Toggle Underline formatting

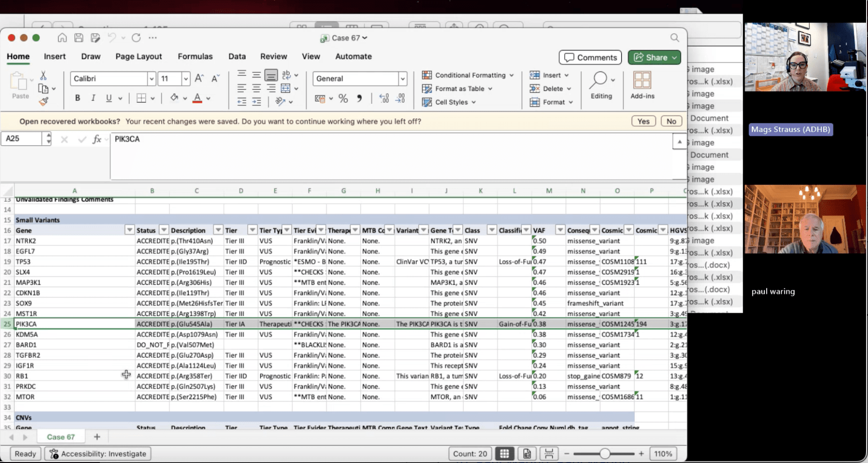(x=109, y=98)
